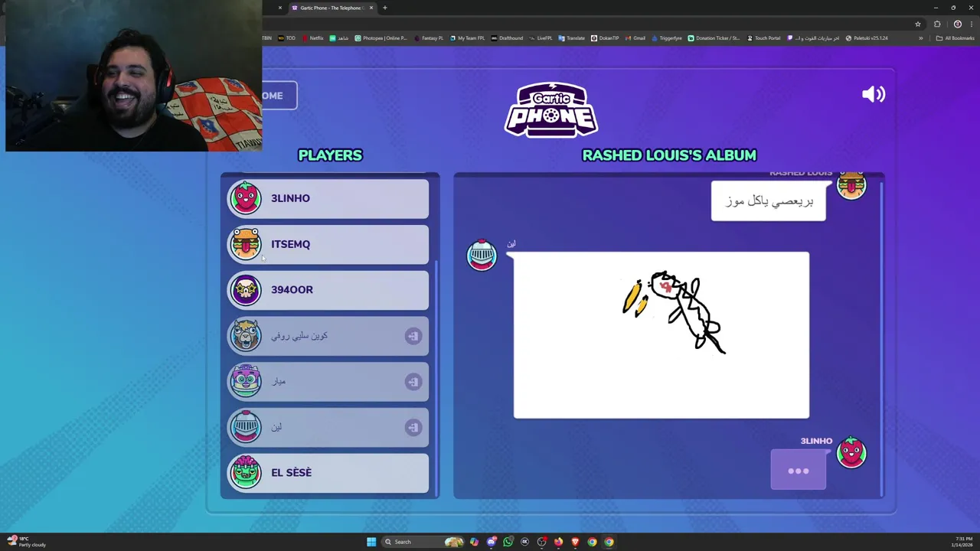Open the drawing by لين in the album
This screenshot has height=551, width=980.
click(x=661, y=335)
